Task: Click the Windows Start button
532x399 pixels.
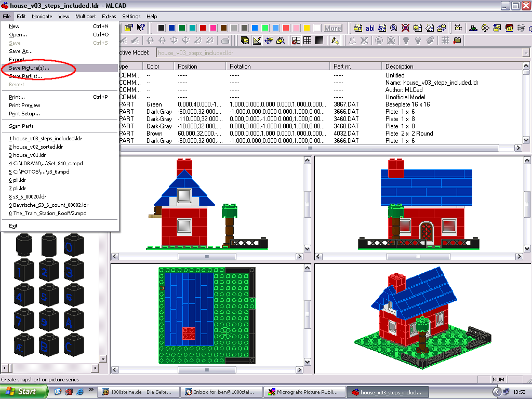Action: 23,392
